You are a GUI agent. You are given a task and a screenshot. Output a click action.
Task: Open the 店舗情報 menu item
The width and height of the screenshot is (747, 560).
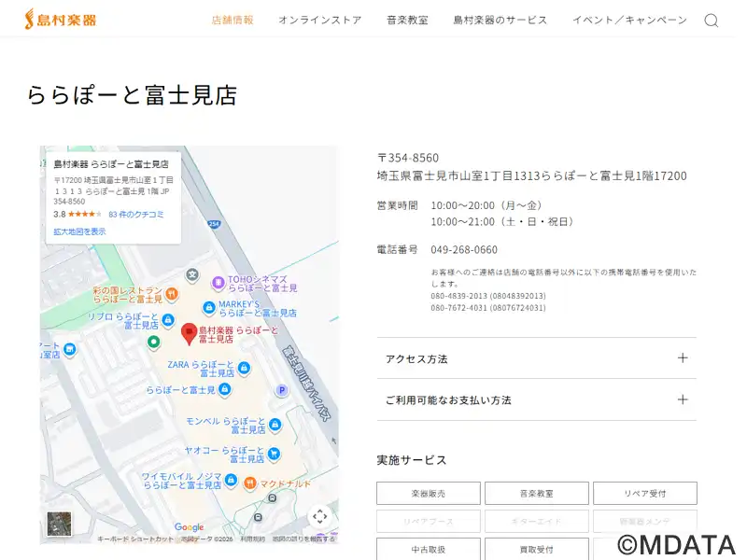(x=233, y=20)
